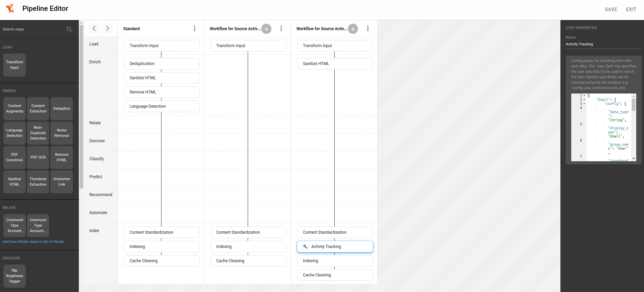Go to previous pipeline columns arrow
This screenshot has height=292, width=644.
[94, 28]
